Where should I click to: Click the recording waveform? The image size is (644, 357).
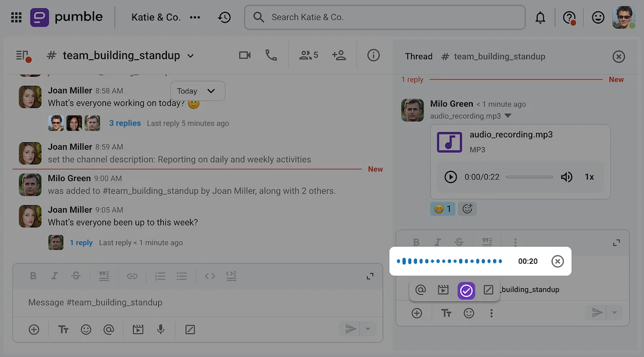(x=450, y=261)
